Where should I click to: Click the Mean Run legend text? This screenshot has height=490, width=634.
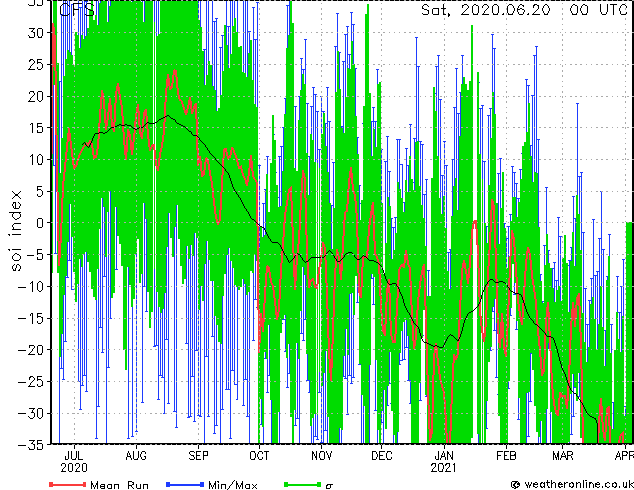click(119, 485)
